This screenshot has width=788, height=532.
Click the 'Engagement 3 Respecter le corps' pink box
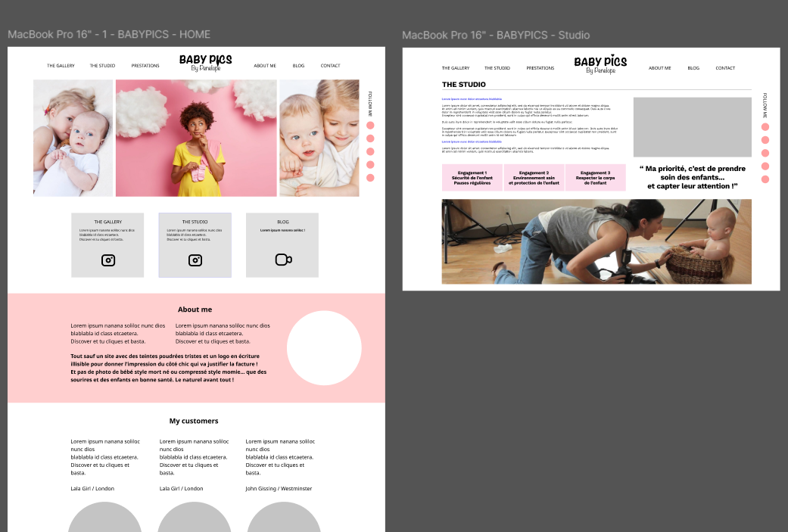point(596,177)
